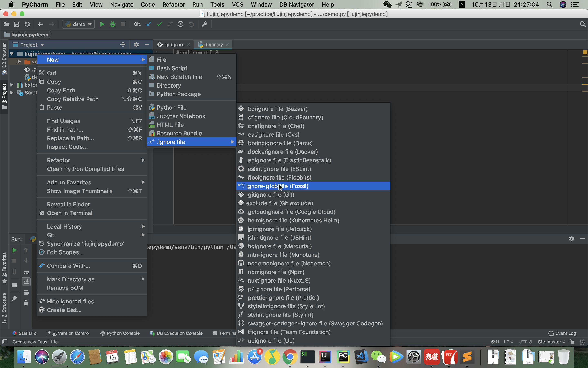Select .hgignore file (Mercurial) option
Image resolution: width=588 pixels, height=368 pixels.
(x=313, y=246)
